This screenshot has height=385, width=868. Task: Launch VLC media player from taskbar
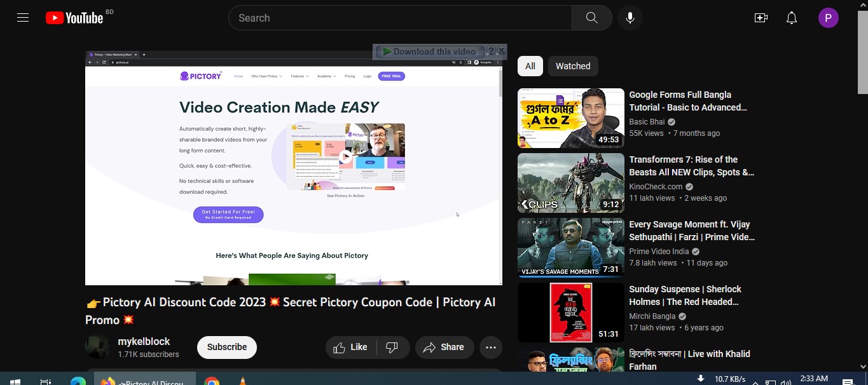242,381
